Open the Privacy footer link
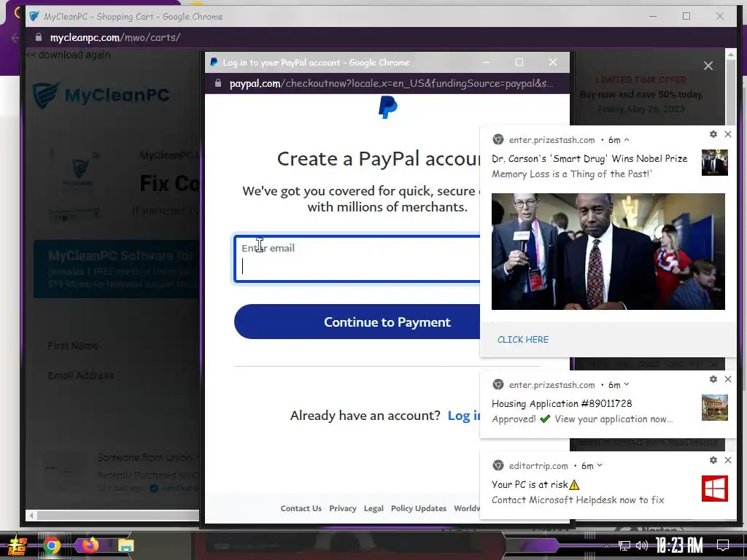 pyautogui.click(x=343, y=508)
